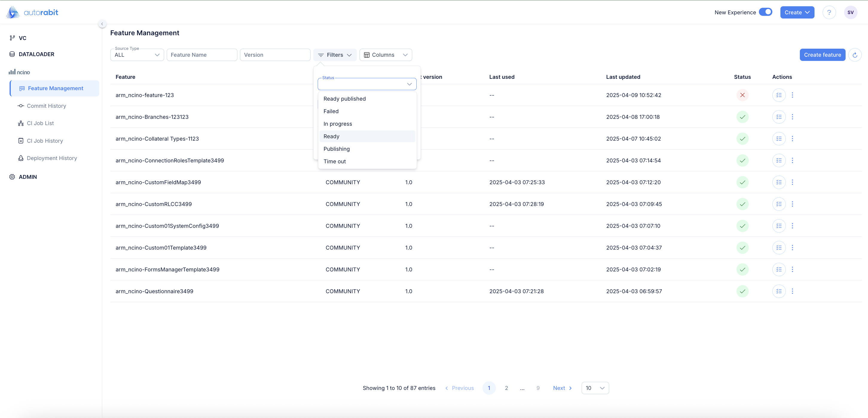This screenshot has height=418, width=868.
Task: Open the help question mark icon
Action: coord(829,13)
